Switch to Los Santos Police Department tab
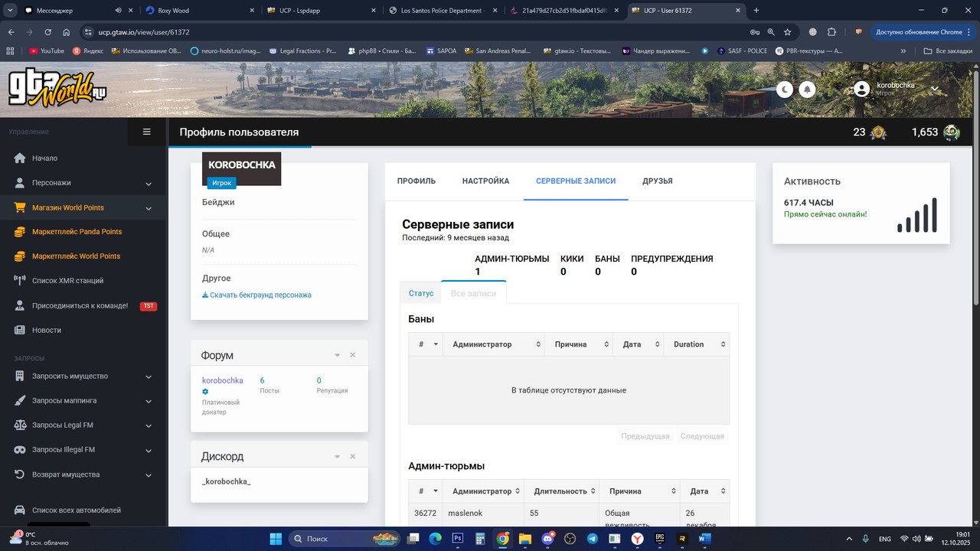The image size is (980, 551). click(443, 11)
